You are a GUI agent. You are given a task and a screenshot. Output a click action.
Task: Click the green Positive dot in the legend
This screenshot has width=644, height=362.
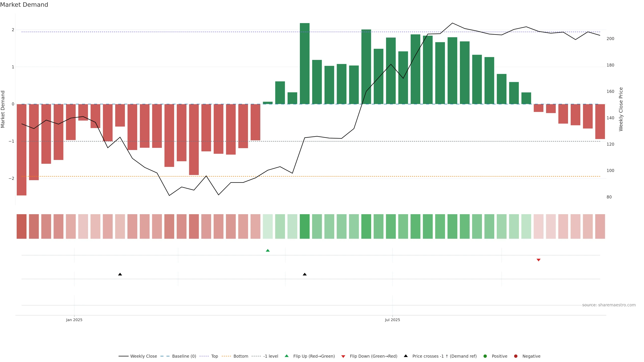[x=485, y=356]
